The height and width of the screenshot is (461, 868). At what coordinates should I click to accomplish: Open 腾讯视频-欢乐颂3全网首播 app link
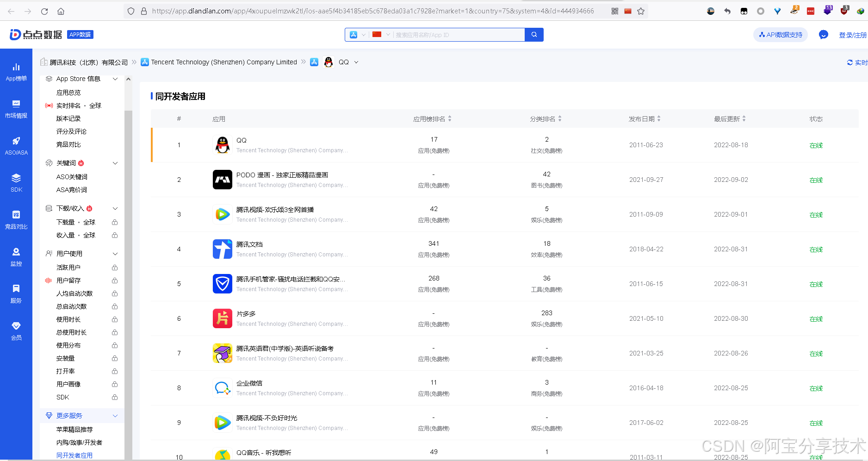tap(275, 210)
